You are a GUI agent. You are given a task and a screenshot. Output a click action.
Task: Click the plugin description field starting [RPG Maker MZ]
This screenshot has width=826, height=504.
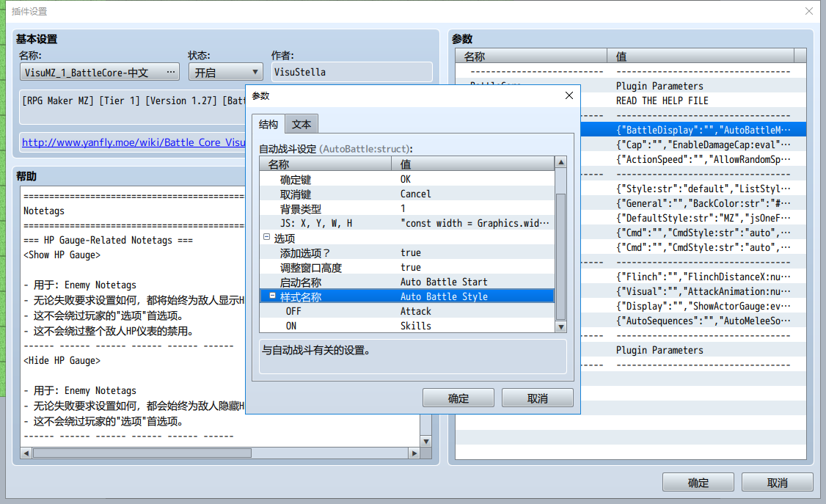tap(133, 107)
